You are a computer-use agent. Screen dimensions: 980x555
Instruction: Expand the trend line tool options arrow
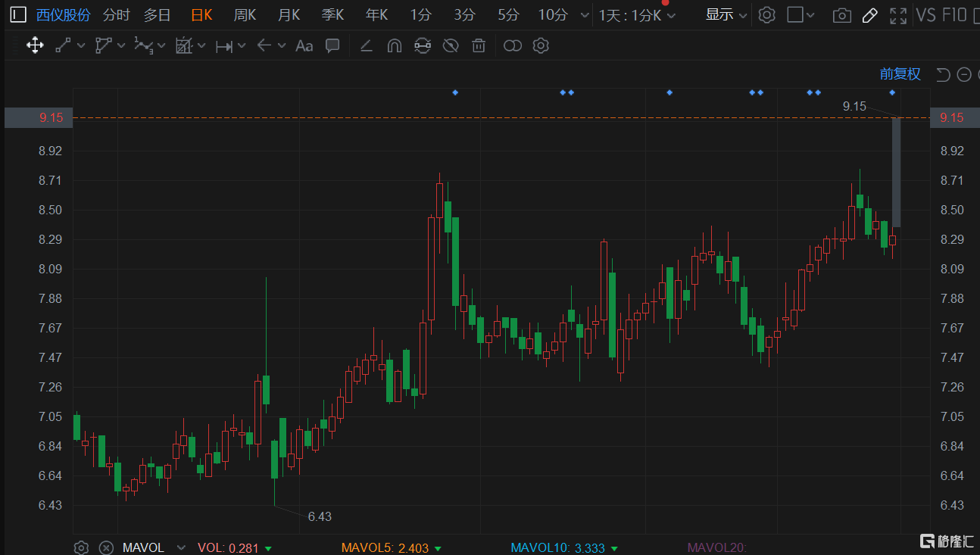(81, 46)
